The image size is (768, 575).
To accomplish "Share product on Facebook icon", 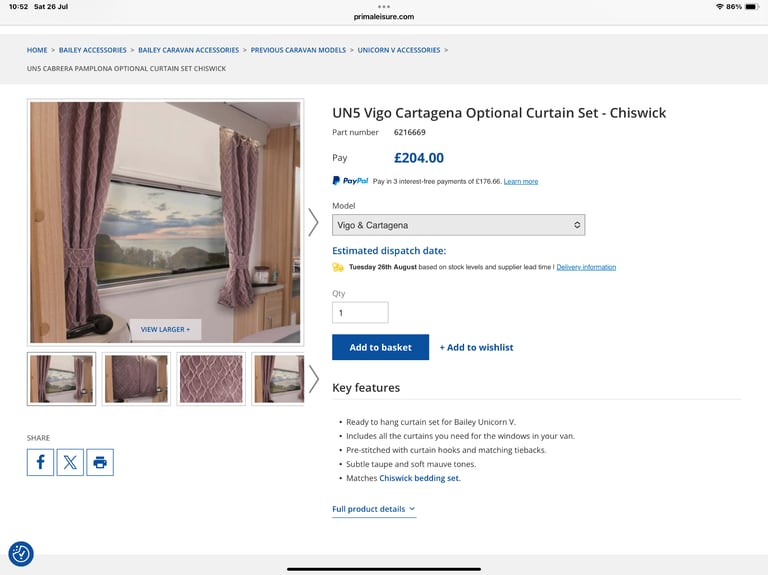I will [x=40, y=462].
